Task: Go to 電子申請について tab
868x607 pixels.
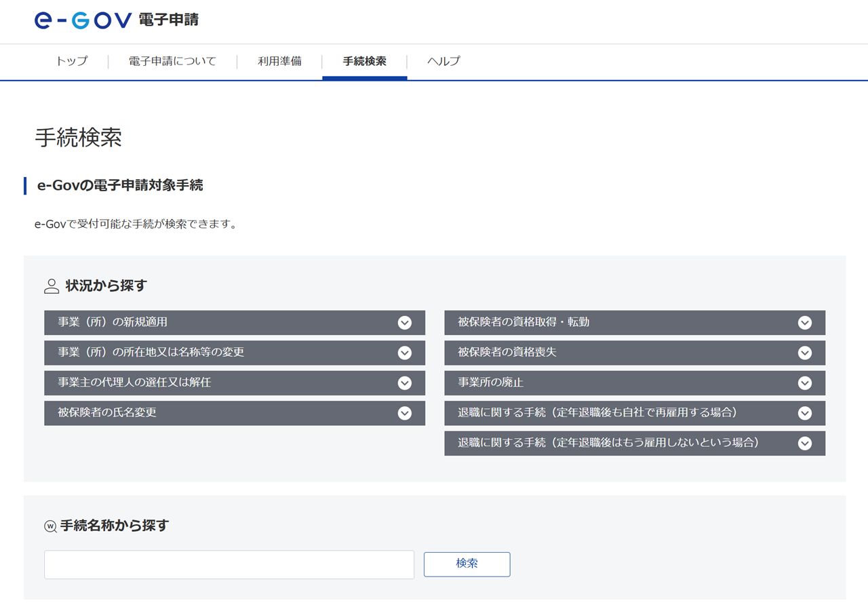Action: coord(172,62)
